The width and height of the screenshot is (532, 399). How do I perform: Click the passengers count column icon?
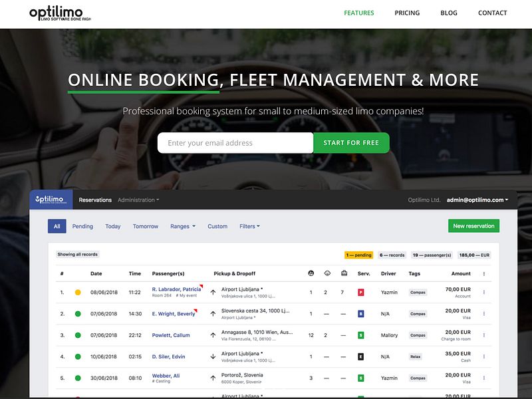[311, 273]
